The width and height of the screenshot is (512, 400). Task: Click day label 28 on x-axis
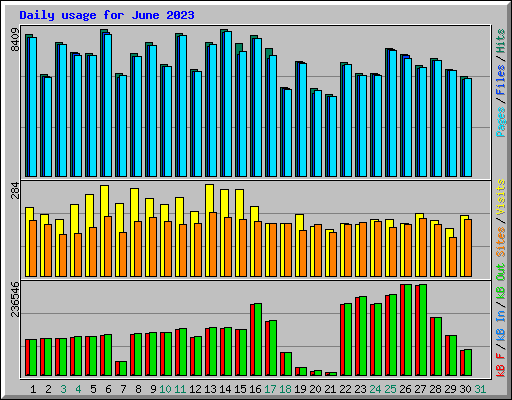coord(435,389)
